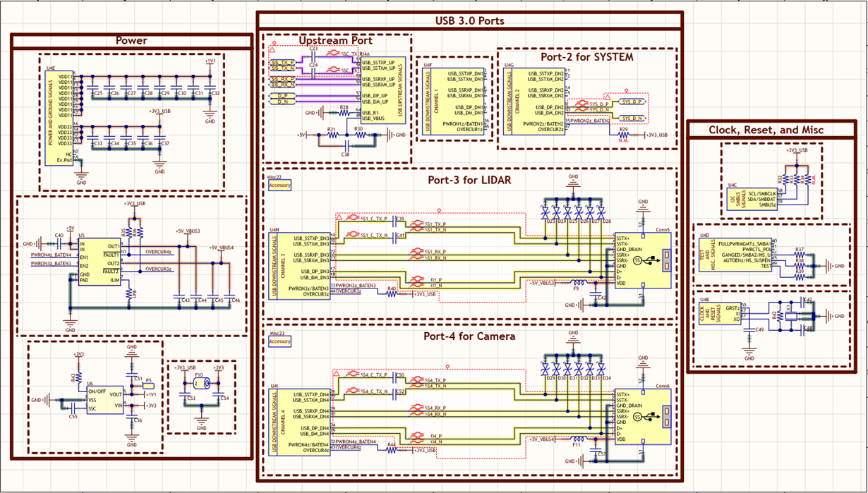Select capacitor C33 on the VDD33 rail
Image resolution: width=868 pixels, height=493 pixels.
point(92,137)
